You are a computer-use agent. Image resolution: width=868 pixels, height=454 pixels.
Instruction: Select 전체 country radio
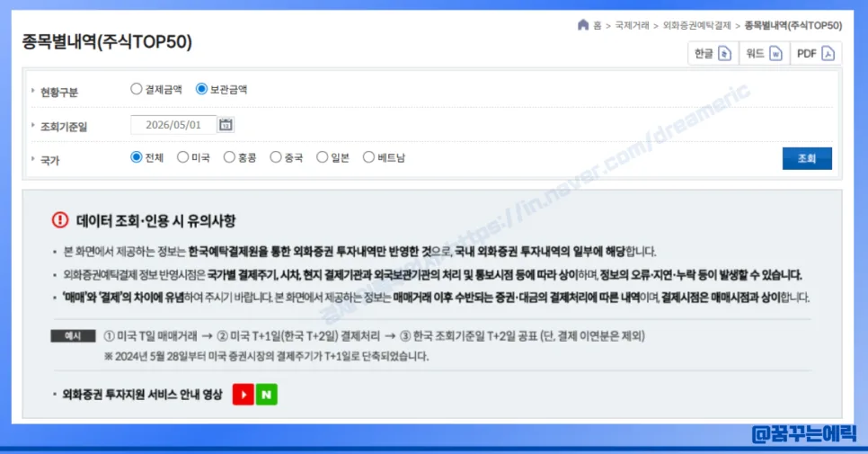137,157
